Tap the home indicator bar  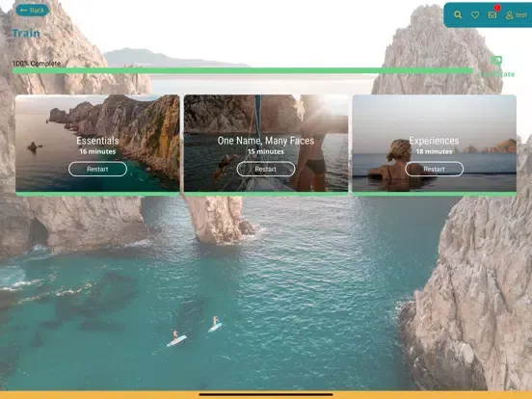(266, 394)
